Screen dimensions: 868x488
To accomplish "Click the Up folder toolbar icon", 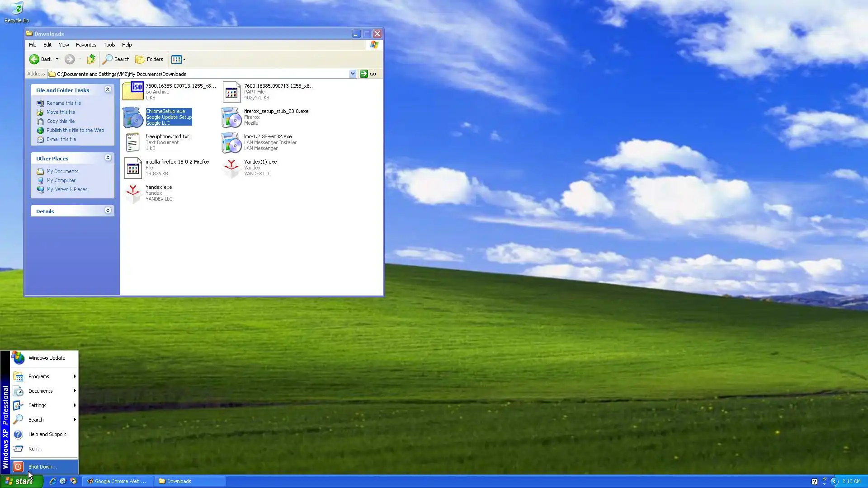I will pos(91,59).
